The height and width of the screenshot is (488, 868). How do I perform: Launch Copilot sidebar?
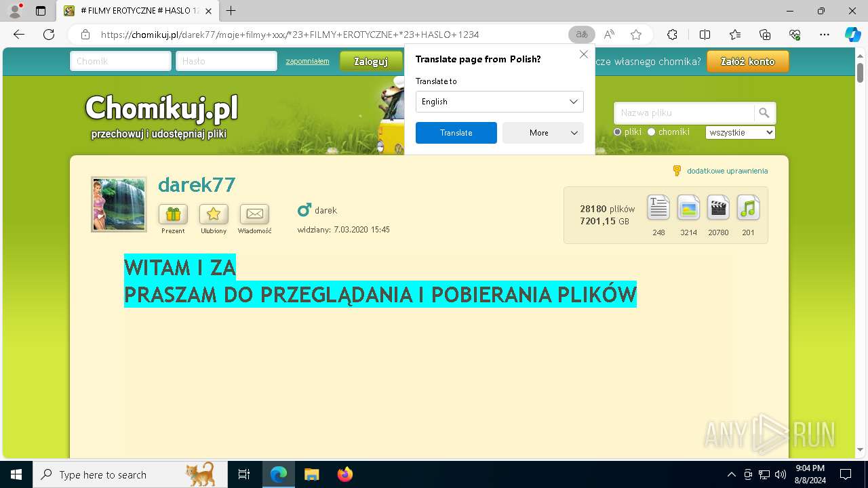pos(852,35)
